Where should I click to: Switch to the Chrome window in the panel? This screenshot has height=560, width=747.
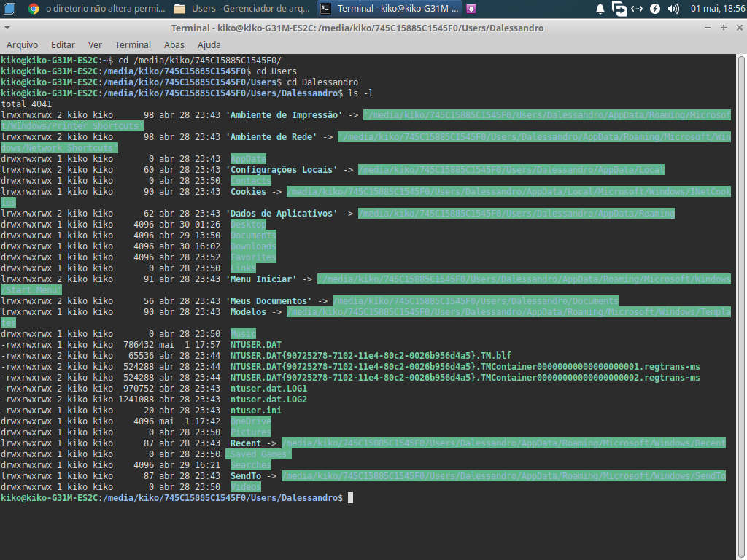97,9
